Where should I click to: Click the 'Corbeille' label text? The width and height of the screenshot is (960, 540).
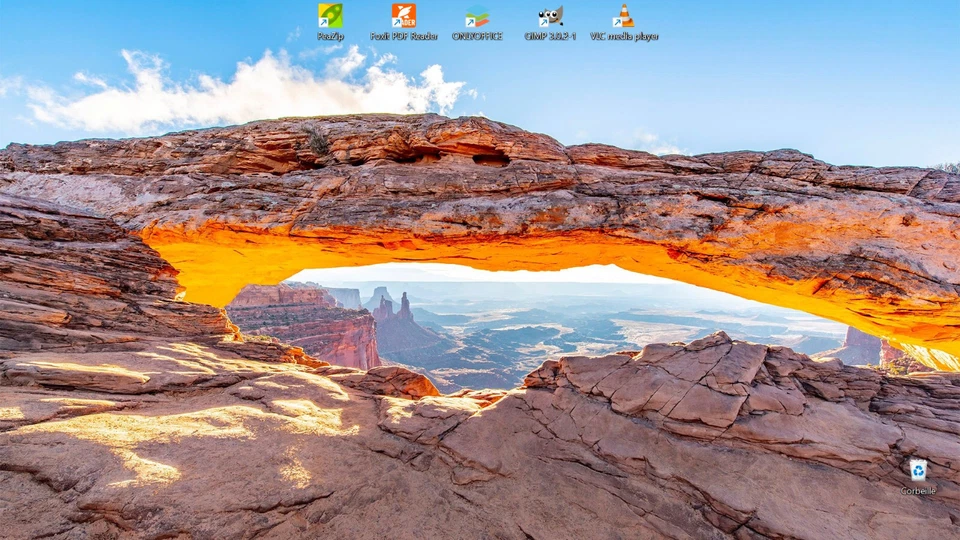pyautogui.click(x=918, y=491)
